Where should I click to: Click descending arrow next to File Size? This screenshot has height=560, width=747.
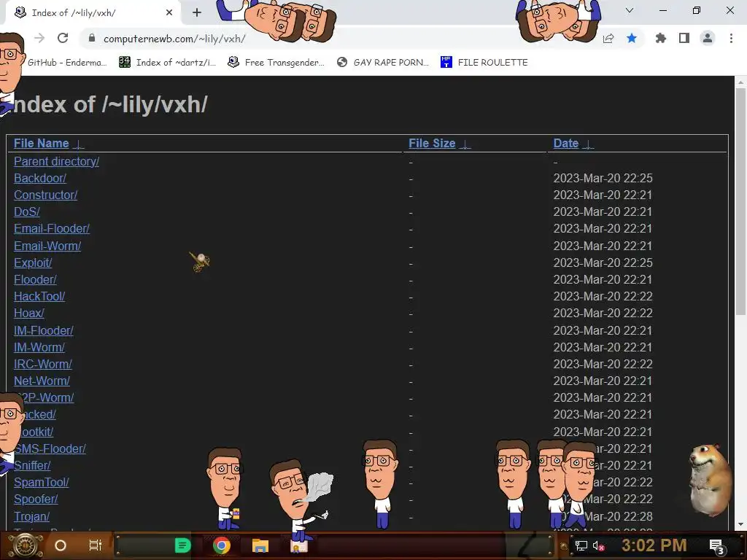465,144
